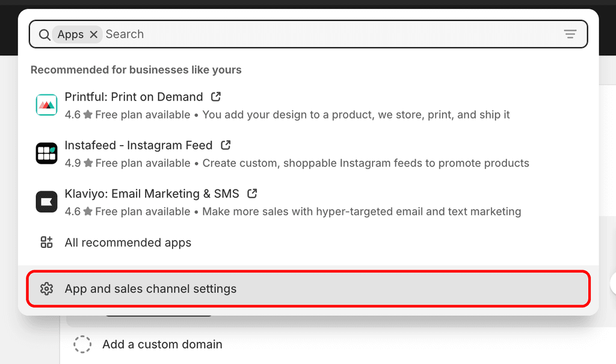Image resolution: width=616 pixels, height=364 pixels.
Task: View All recommended apps
Action: [x=128, y=242]
